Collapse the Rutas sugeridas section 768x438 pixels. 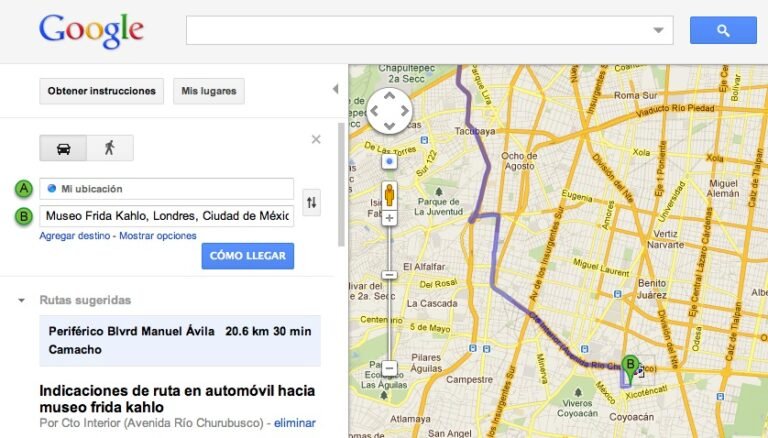click(x=21, y=300)
